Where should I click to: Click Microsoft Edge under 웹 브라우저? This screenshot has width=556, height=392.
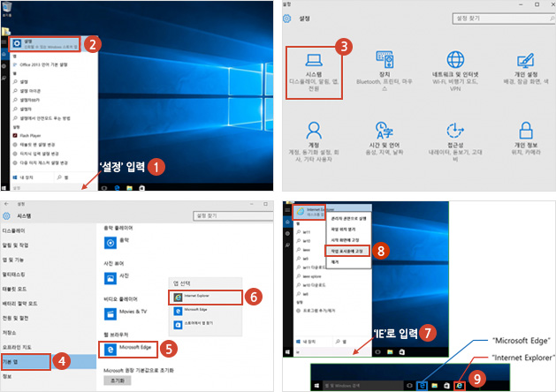(128, 349)
